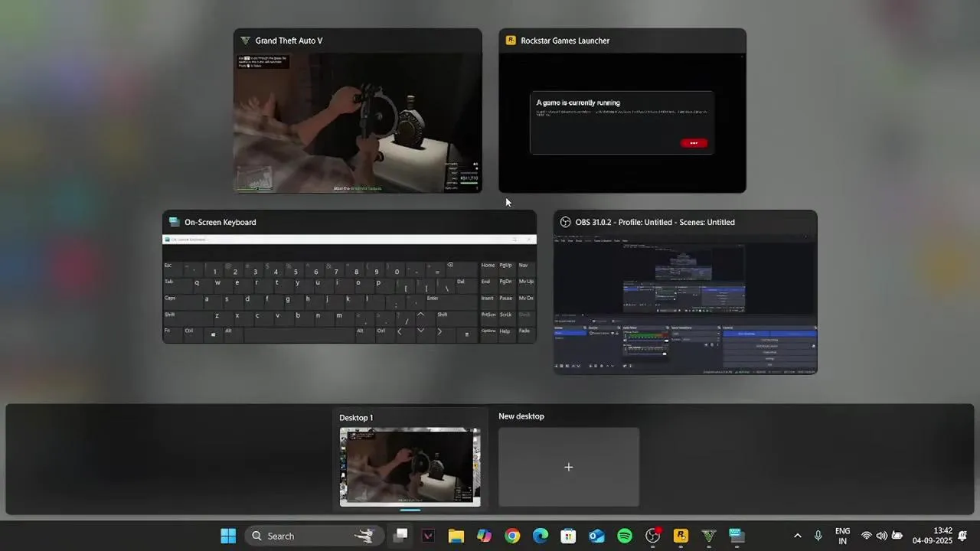Screen dimensions: 980x551
Task: Click the Rockstar Games Launcher taskbar icon
Action: pos(681,536)
